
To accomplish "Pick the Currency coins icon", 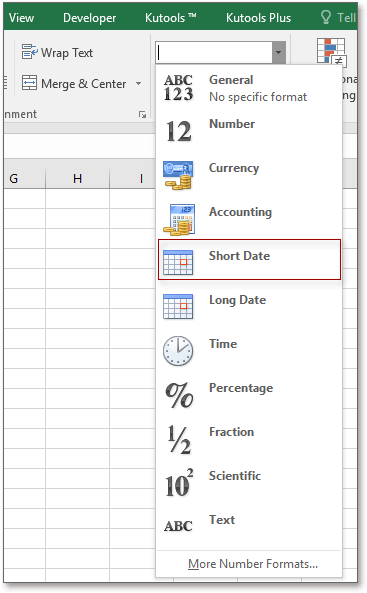I will [x=178, y=175].
